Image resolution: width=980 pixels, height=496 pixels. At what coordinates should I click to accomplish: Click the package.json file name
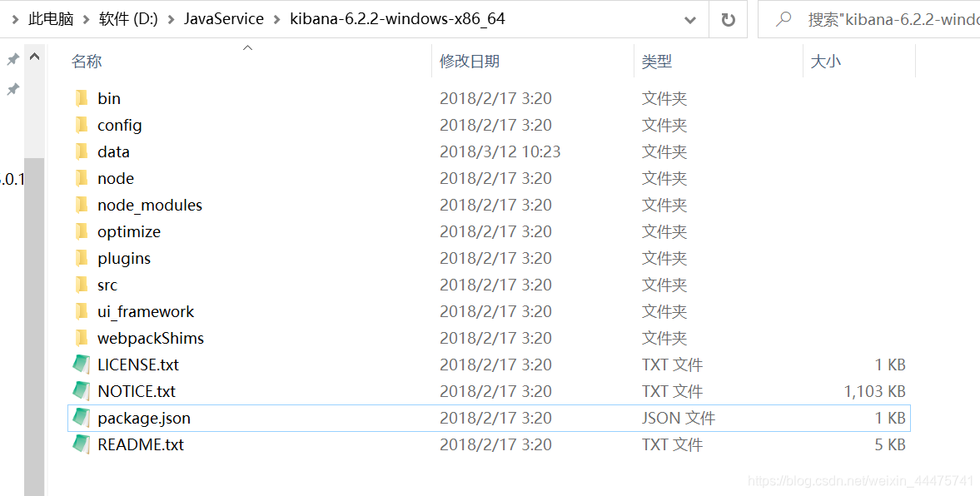144,418
